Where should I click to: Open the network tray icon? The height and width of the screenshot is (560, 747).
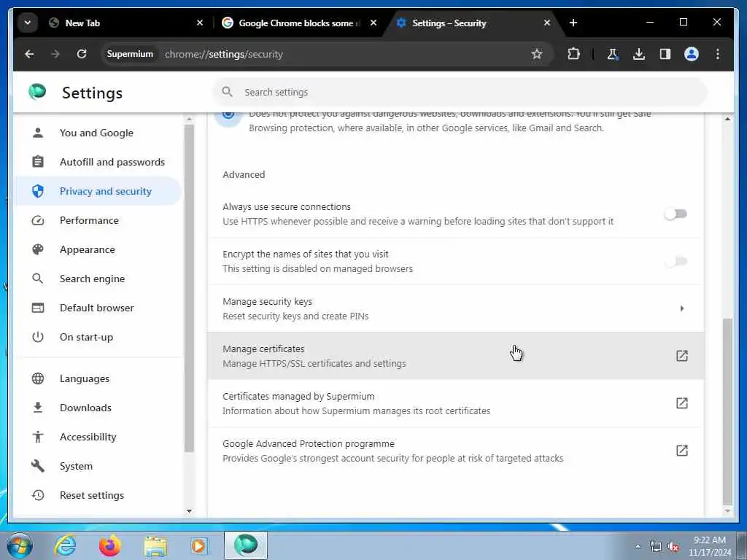(x=656, y=547)
